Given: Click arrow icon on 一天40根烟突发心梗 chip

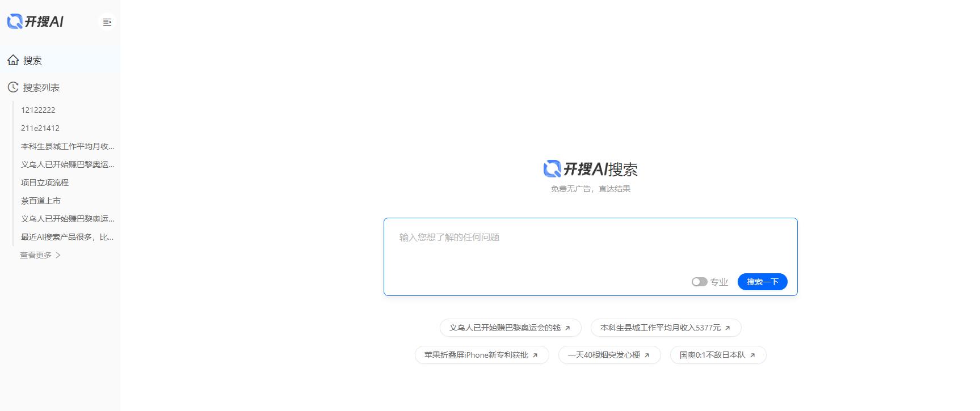Looking at the screenshot, I should [x=647, y=355].
